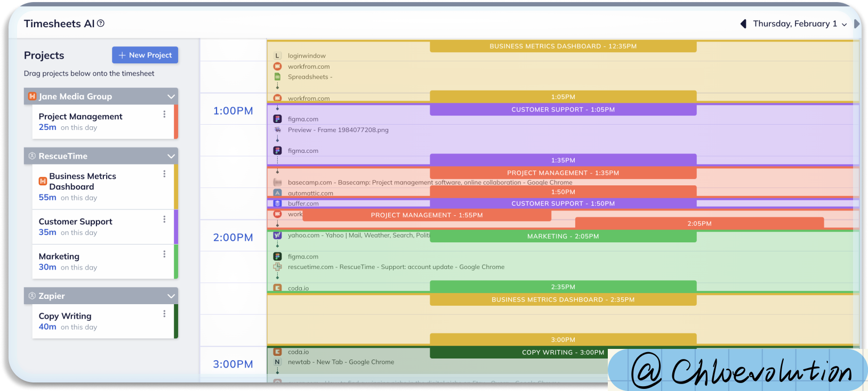Click the 1:50PM orange end marker

tap(563, 192)
